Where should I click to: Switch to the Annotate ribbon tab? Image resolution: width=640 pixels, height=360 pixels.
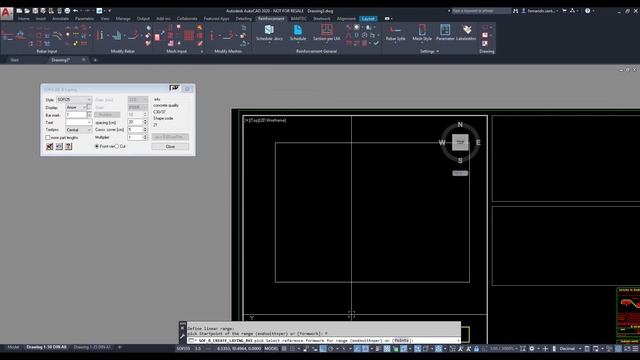(x=60, y=19)
